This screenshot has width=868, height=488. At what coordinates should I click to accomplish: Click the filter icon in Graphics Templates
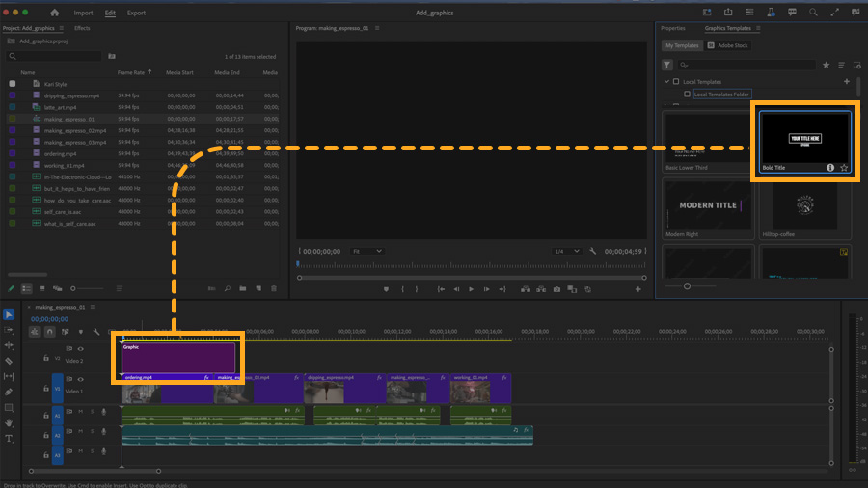point(667,66)
